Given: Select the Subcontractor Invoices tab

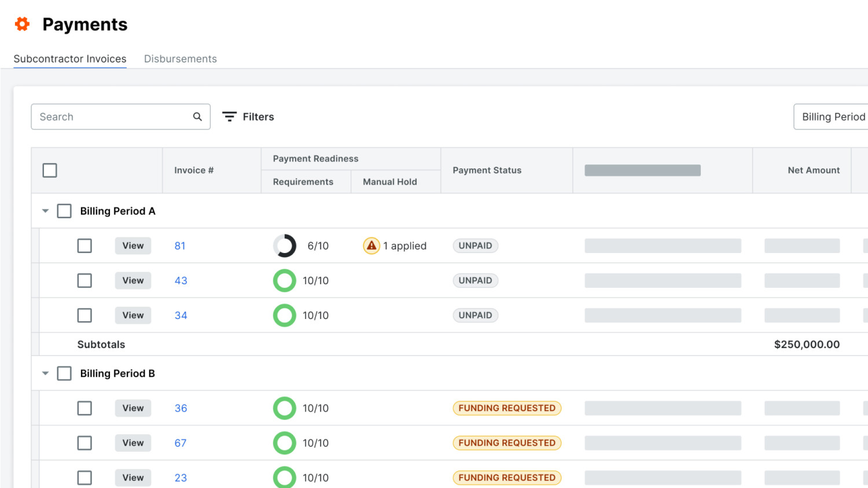Looking at the screenshot, I should coord(69,58).
